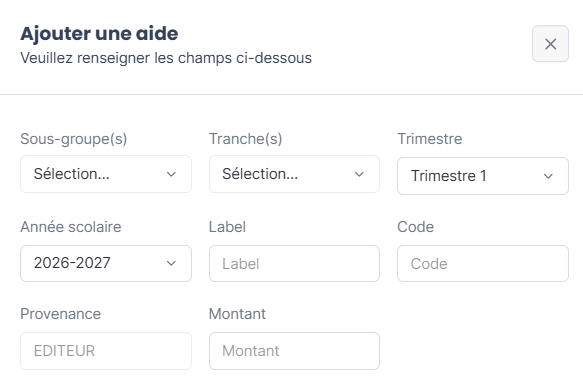Click the Provenance field label
The height and width of the screenshot is (382, 583).
click(61, 314)
